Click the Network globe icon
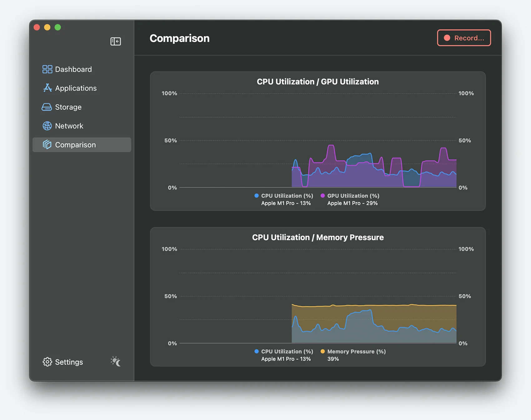This screenshot has width=531, height=420. (47, 126)
